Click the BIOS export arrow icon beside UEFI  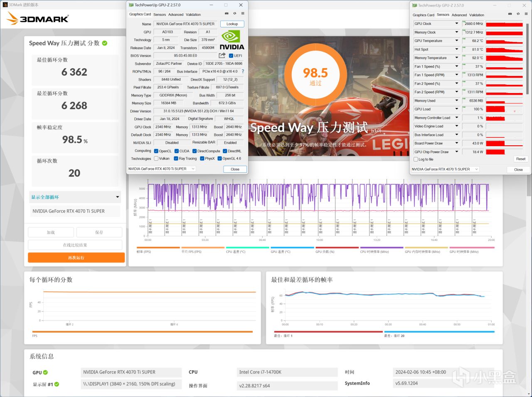coord(222,55)
